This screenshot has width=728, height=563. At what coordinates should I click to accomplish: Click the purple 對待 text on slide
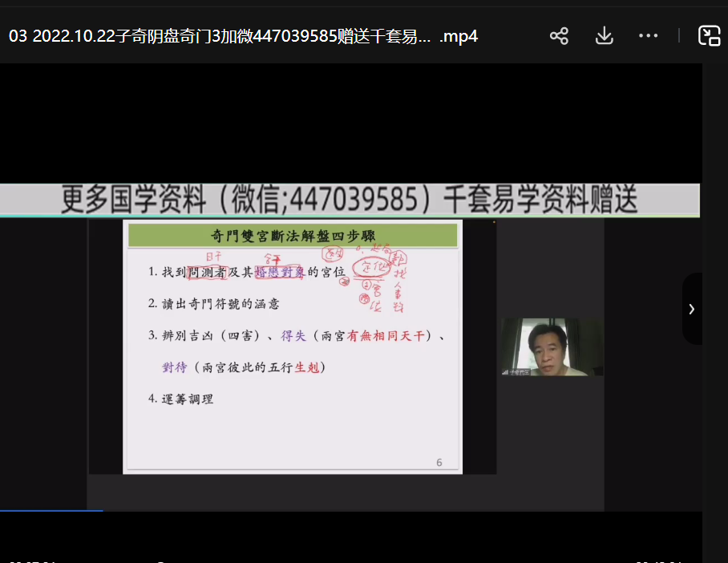[175, 367]
